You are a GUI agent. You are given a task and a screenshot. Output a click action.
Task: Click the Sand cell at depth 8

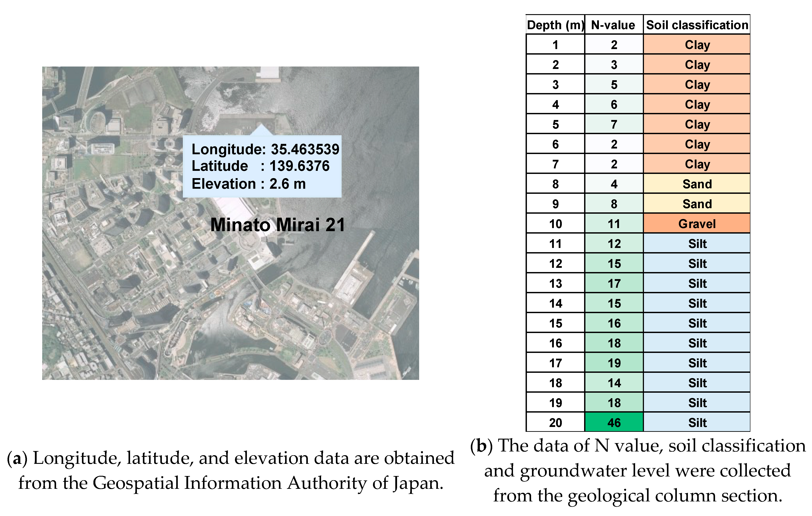pos(697,184)
